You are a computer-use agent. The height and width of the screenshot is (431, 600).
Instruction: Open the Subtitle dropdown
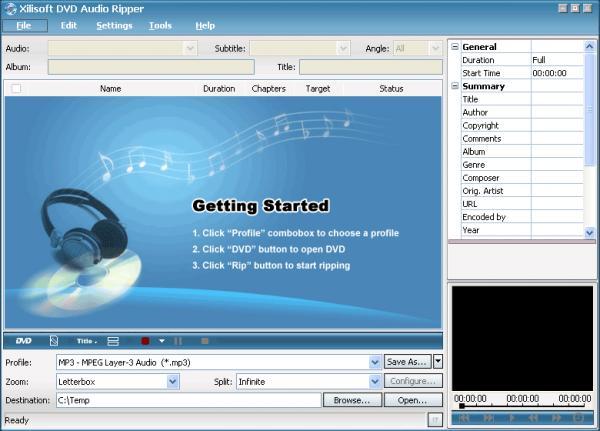pyautogui.click(x=343, y=49)
